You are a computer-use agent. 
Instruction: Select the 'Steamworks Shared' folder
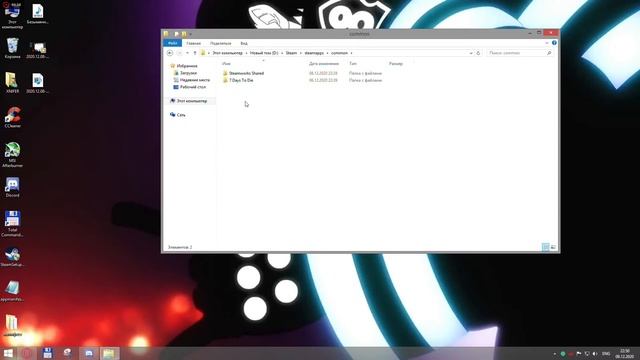[x=246, y=73]
